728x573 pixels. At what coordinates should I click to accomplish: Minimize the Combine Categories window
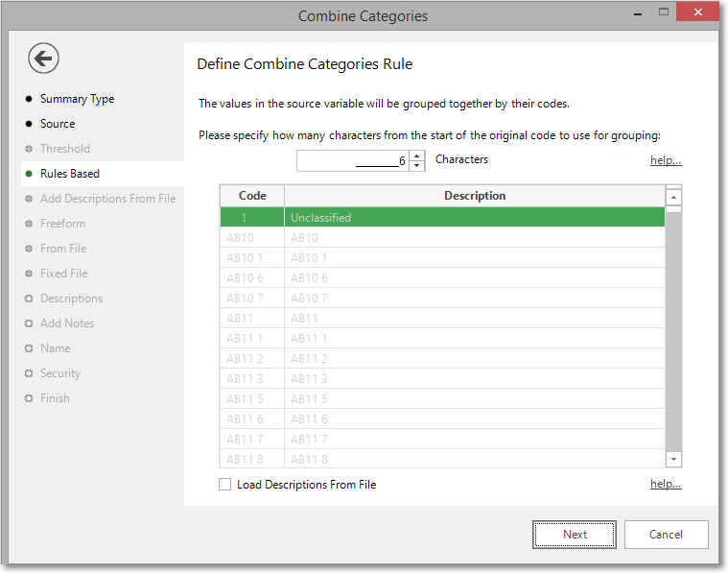[638, 13]
